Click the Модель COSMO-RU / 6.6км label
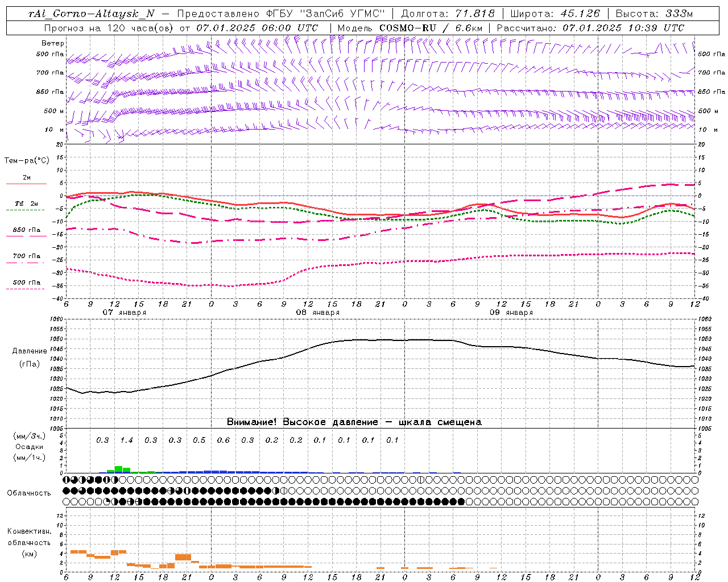 409,28
